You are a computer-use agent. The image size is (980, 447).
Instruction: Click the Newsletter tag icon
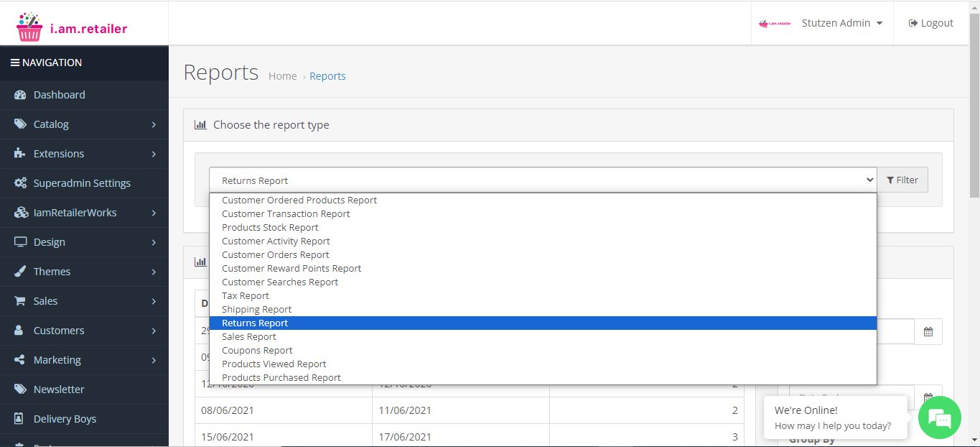20,390
